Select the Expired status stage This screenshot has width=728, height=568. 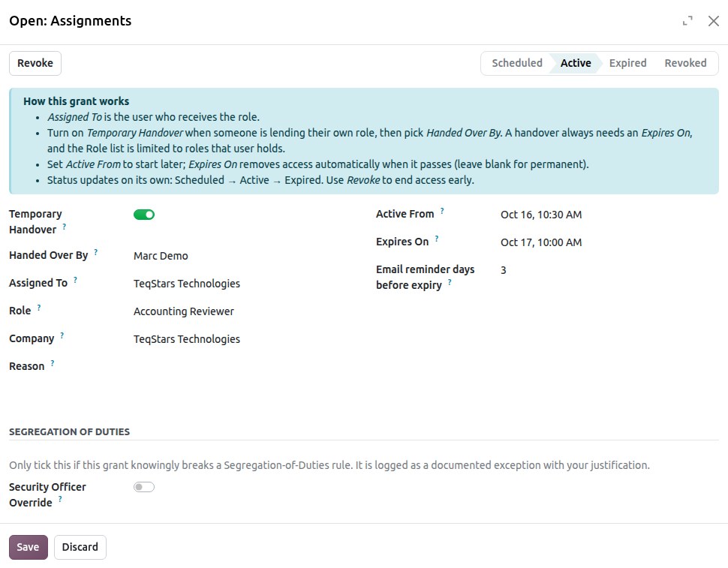627,63
